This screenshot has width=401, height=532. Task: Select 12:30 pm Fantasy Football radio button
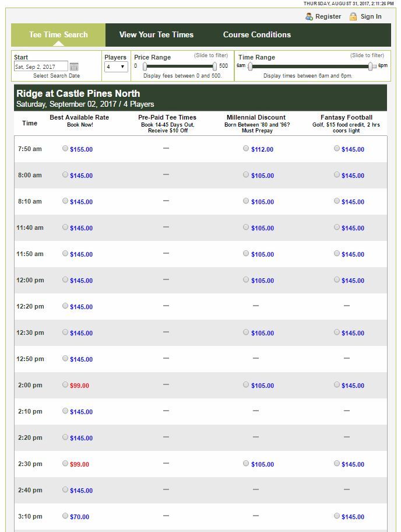coord(337,332)
